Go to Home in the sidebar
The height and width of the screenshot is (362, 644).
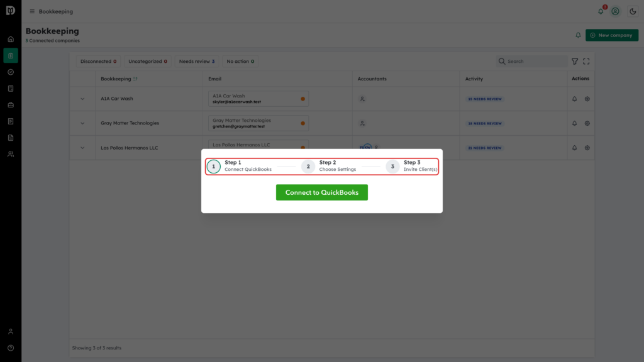click(x=11, y=40)
